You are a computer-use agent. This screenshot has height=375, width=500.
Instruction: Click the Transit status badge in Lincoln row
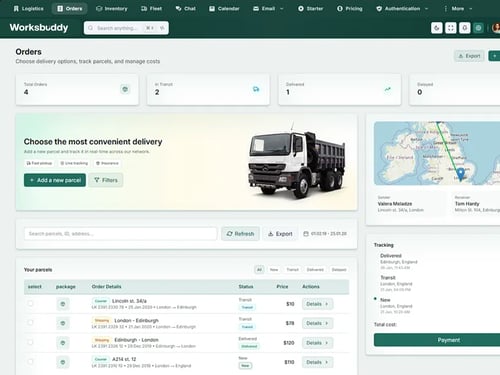(247, 307)
